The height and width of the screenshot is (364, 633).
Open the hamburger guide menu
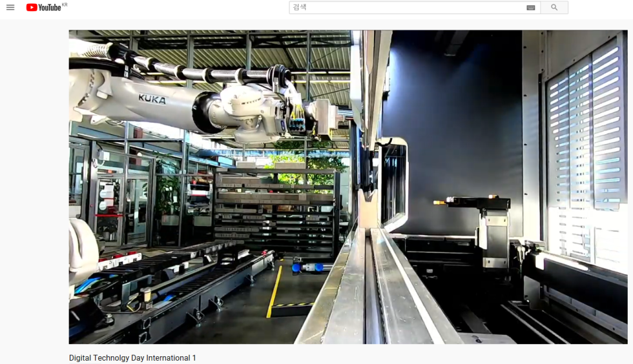(10, 7)
